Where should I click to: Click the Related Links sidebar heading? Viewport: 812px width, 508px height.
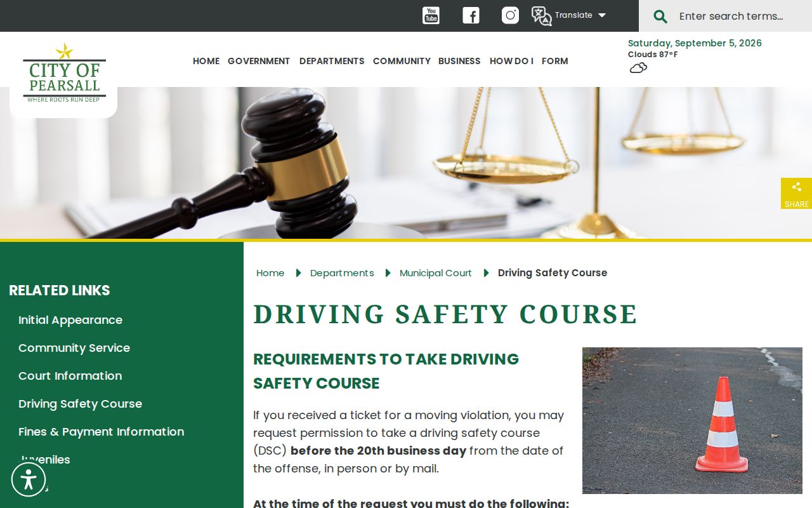[60, 290]
